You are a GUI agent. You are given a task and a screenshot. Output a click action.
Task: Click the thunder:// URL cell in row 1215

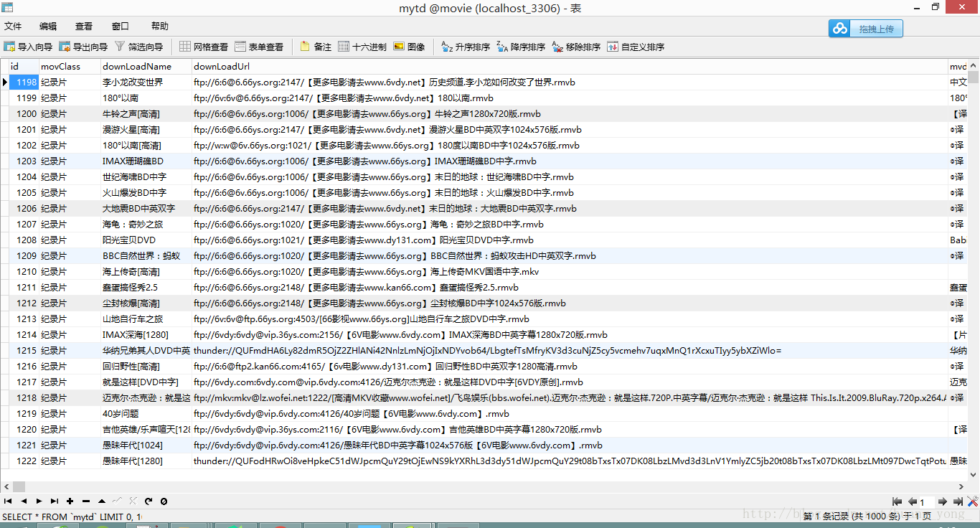pyautogui.click(x=570, y=350)
